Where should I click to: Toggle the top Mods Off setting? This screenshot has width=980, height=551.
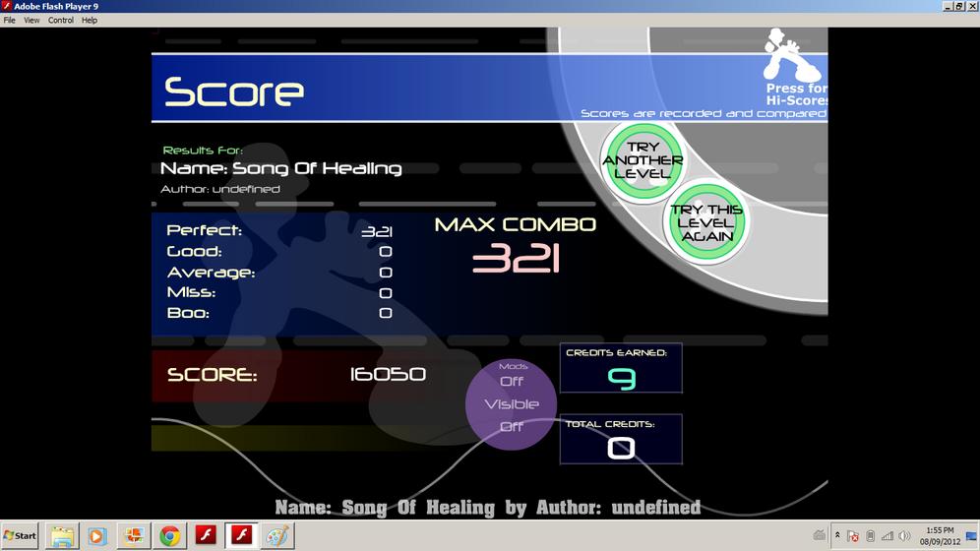click(x=512, y=381)
